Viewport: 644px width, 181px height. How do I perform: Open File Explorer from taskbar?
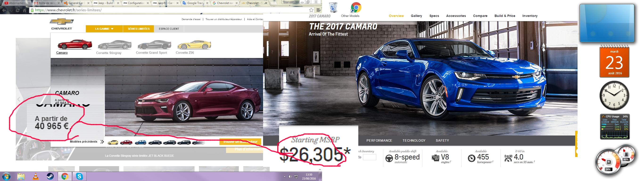click(x=21, y=177)
